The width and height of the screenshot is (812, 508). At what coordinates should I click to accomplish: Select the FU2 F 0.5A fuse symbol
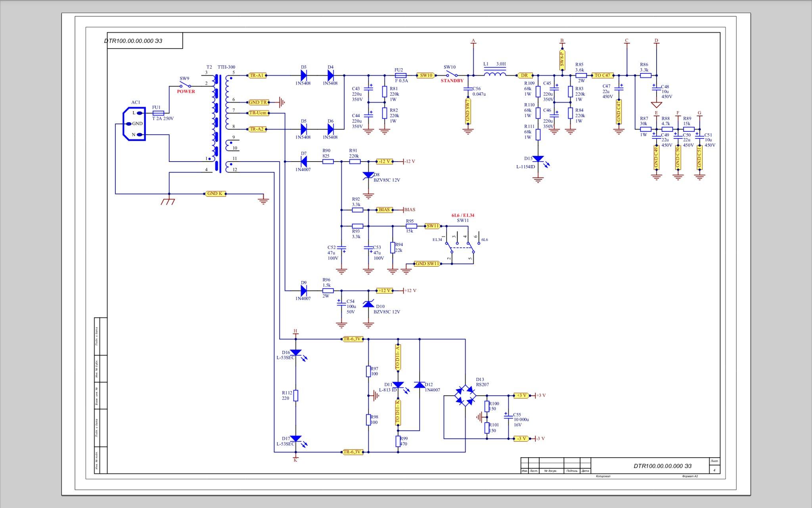coord(400,75)
